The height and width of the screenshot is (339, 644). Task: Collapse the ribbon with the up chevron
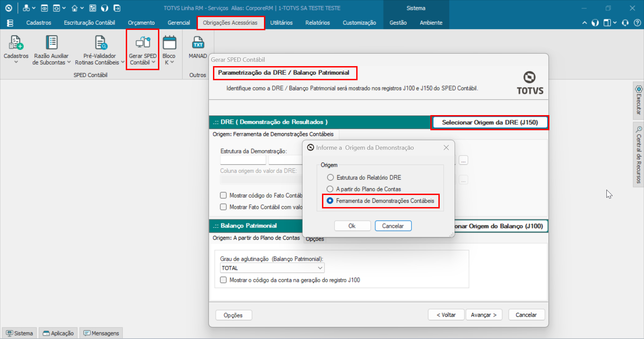585,23
